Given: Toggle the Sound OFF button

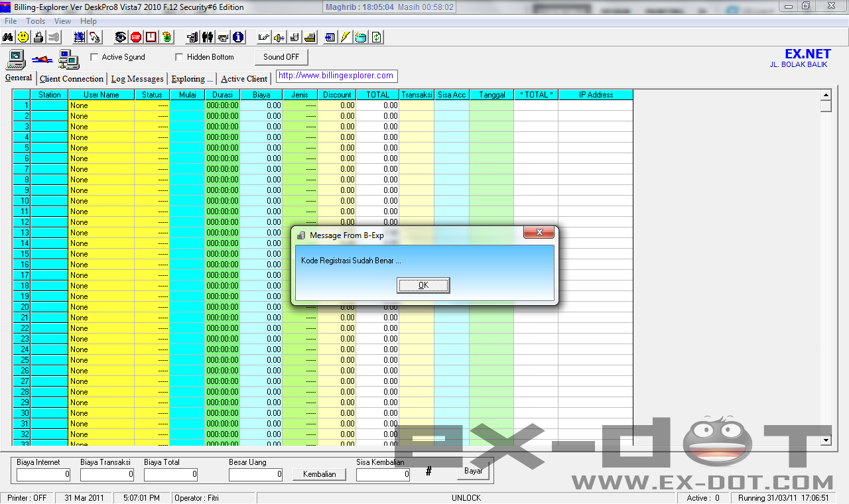Looking at the screenshot, I should (281, 57).
